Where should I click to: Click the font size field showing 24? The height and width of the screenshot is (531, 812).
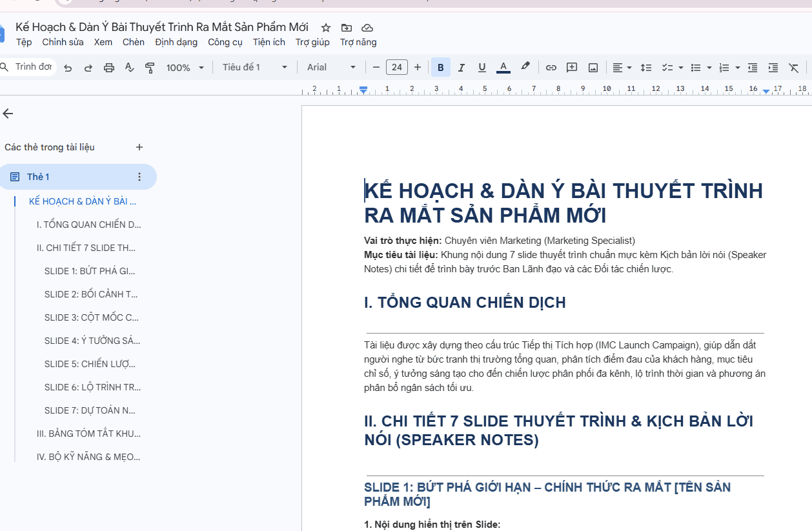pyautogui.click(x=397, y=68)
